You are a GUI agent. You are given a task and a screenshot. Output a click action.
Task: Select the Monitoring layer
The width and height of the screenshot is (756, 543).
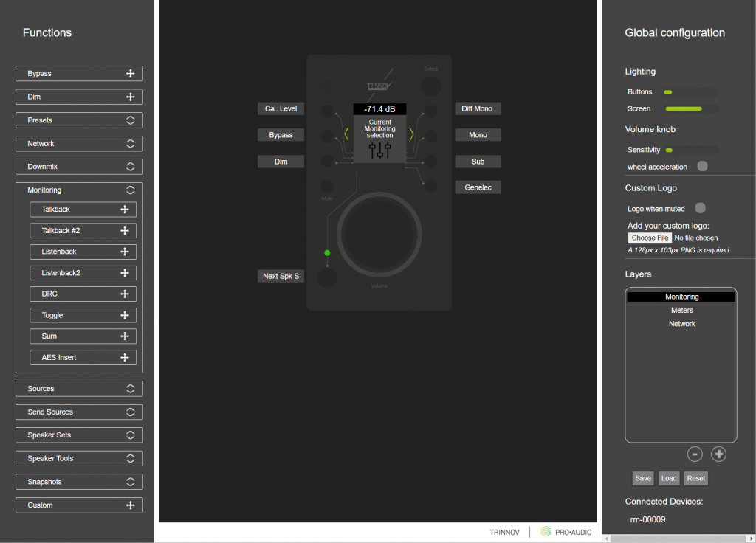coord(681,297)
